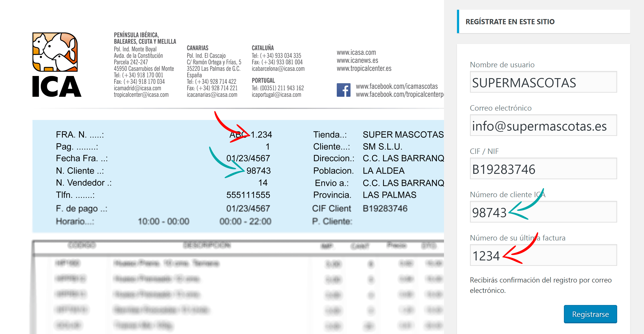This screenshot has width=644, height=334.
Task: Click the 00:00 - 22:00 schedule value
Action: tap(245, 221)
